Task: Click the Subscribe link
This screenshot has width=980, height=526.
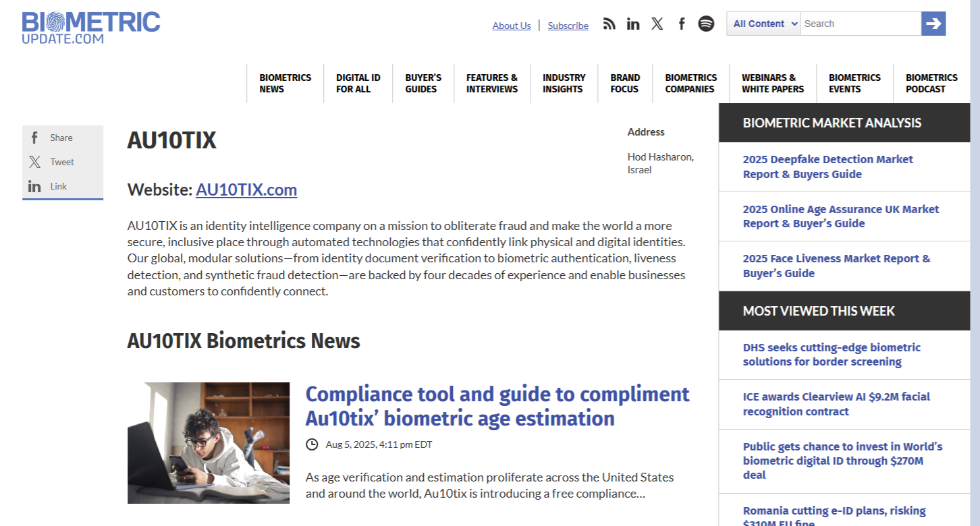Action: point(568,26)
